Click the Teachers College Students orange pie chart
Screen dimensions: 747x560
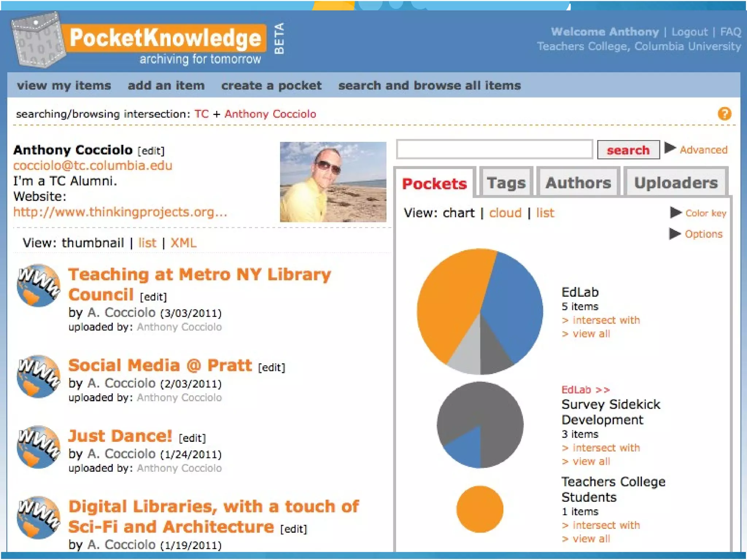tap(480, 509)
